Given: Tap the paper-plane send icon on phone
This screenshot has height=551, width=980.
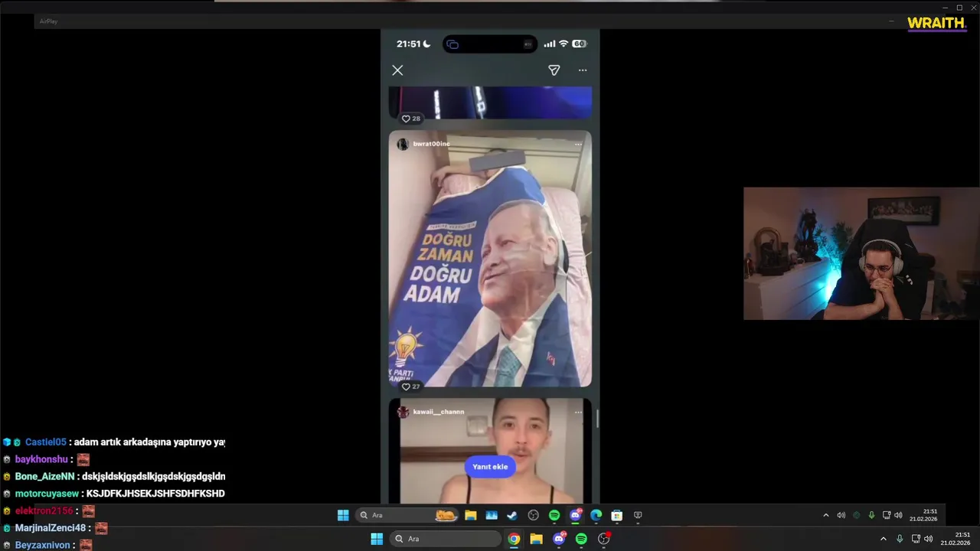Looking at the screenshot, I should 554,70.
